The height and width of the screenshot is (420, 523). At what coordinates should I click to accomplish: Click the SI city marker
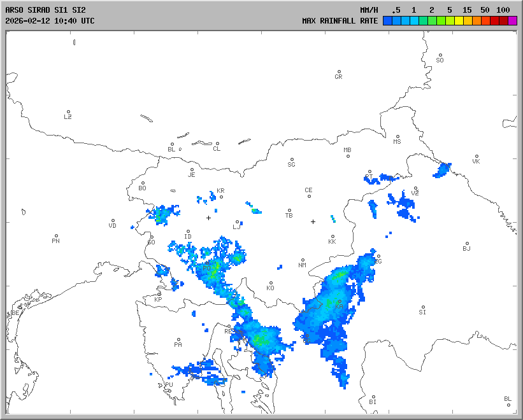click(x=422, y=307)
